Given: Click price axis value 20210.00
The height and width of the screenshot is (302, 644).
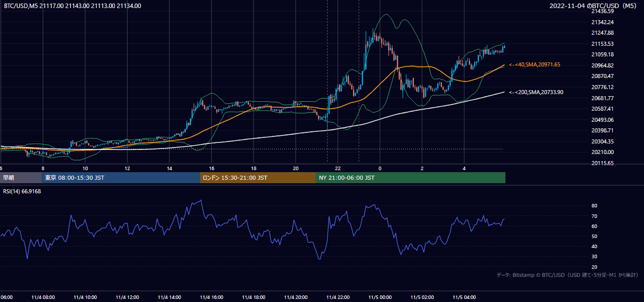Looking at the screenshot, I should [x=603, y=152].
